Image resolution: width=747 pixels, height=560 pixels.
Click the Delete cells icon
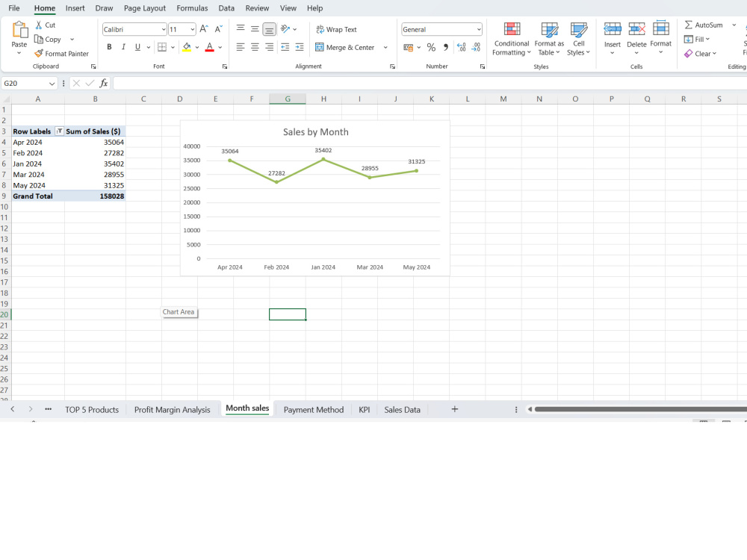point(636,30)
